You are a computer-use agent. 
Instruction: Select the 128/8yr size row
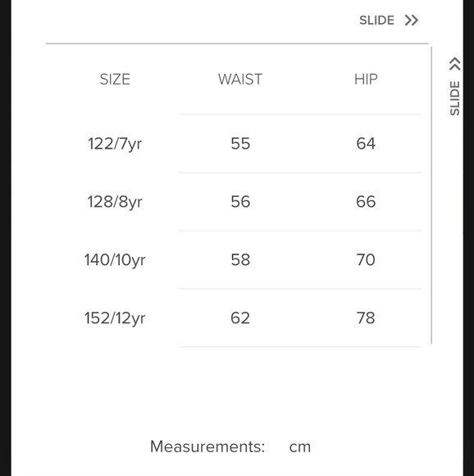click(234, 201)
